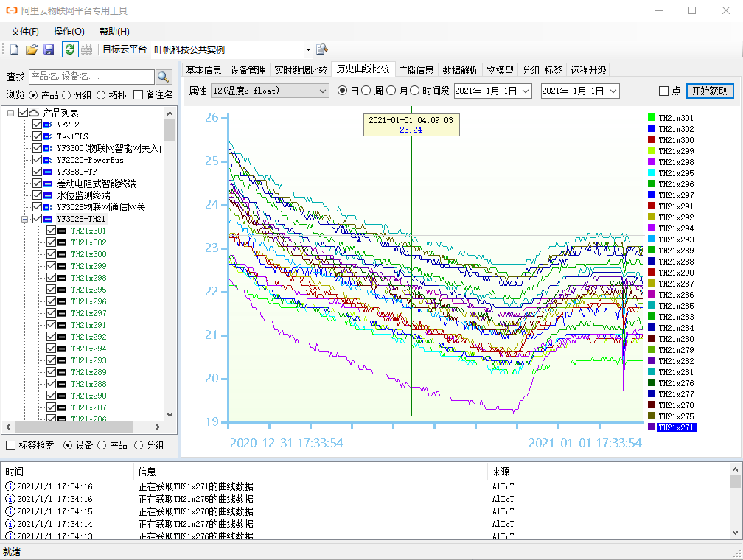Select the TH21x300 tree device

(x=88, y=254)
